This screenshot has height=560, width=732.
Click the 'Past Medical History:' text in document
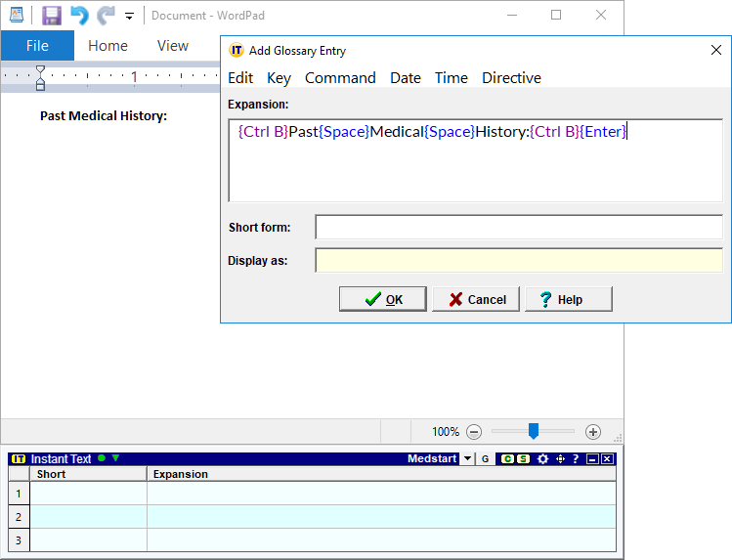pos(104,115)
